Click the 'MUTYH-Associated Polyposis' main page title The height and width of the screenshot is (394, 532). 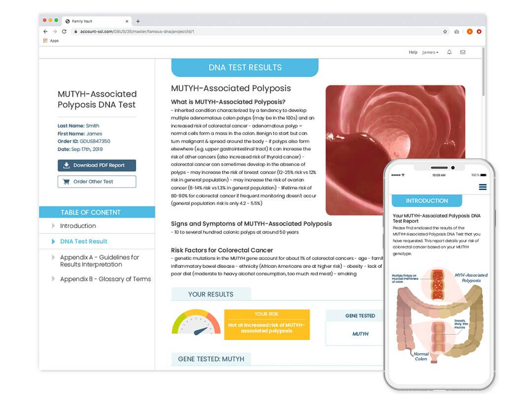tap(231, 88)
